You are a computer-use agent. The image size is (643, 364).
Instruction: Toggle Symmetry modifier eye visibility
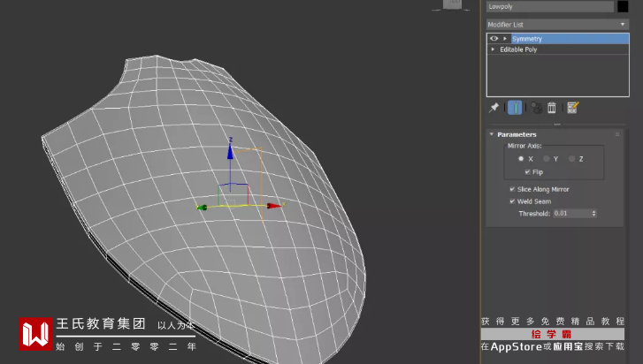coord(494,39)
